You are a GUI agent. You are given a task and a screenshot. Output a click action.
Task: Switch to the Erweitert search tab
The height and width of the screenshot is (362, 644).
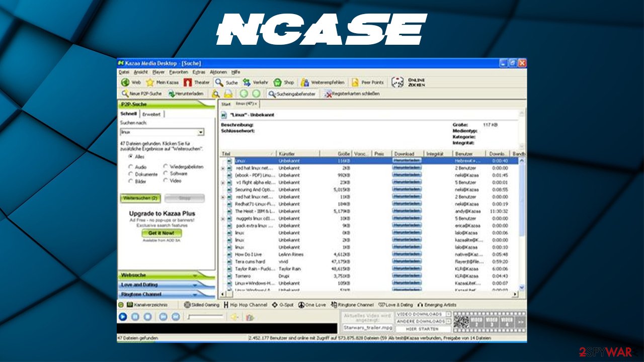(x=151, y=114)
